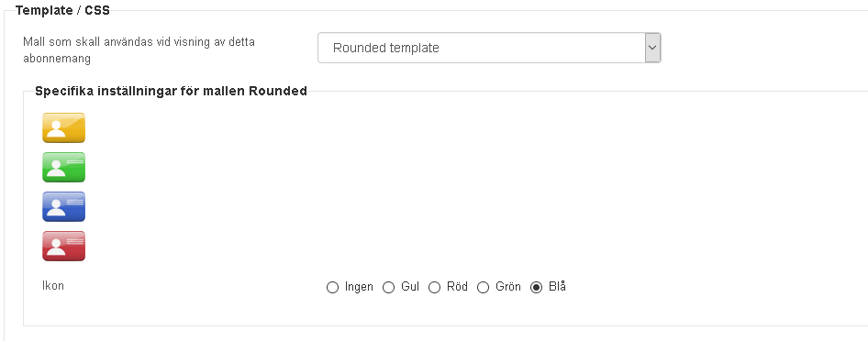Viewport: 868px width, 341px height.
Task: Pick the Grön radio button circle
Action: [484, 288]
